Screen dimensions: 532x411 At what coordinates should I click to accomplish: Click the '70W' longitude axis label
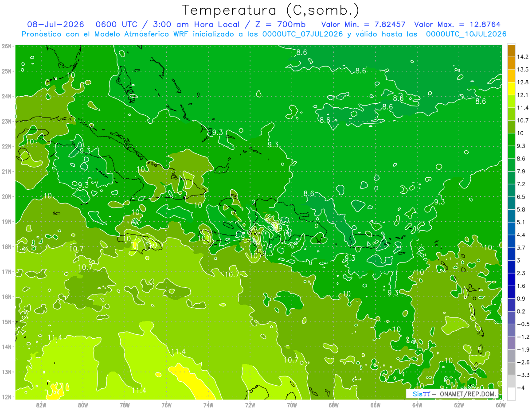pos(292,405)
